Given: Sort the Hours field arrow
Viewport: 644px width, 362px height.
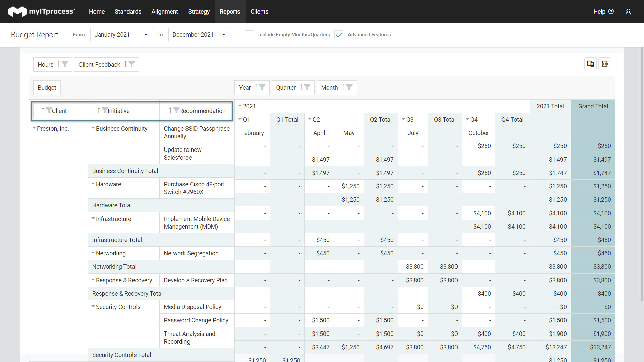Looking at the screenshot, I should 59,64.
